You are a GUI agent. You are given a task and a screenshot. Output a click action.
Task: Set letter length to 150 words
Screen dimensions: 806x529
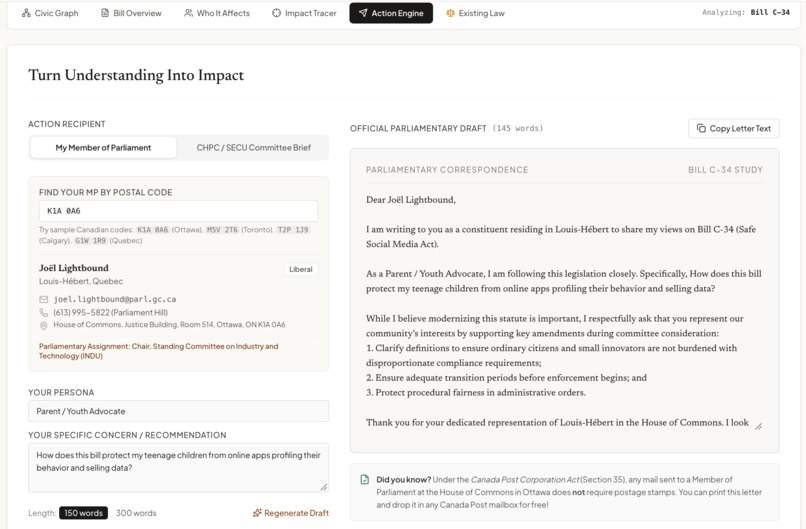83,513
